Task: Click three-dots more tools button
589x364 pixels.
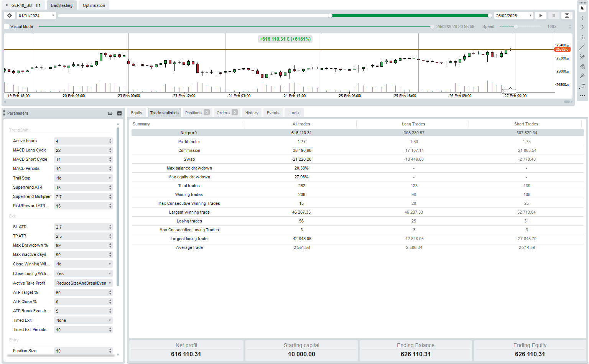Action: tap(582, 96)
